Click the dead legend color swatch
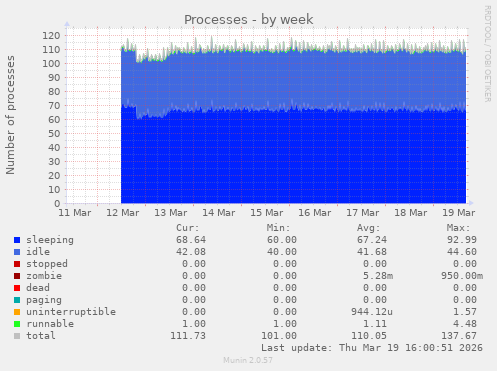Screen dimensions: 497x371 point(17,288)
